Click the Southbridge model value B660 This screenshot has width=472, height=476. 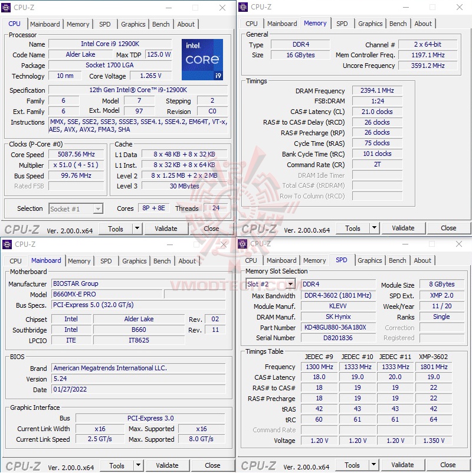139,330
